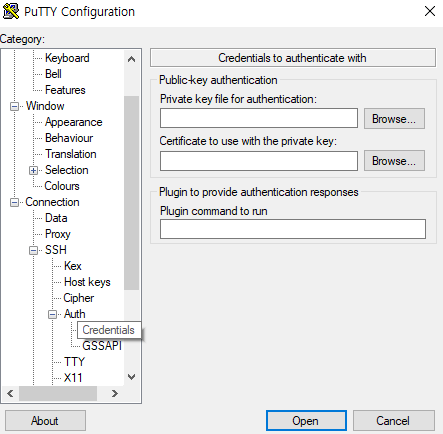The image size is (443, 434).
Task: Browse for certificate file
Action: pos(394,161)
